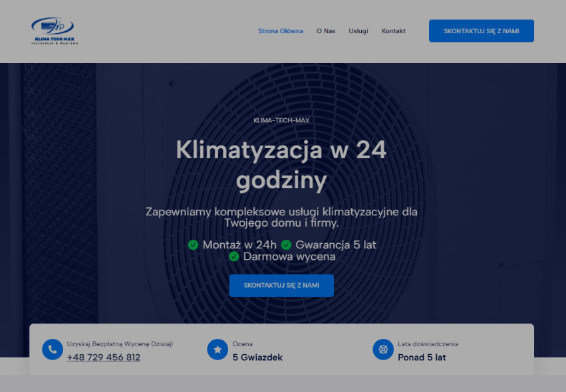Select Usługi in the navigation bar
This screenshot has width=566, height=392.
click(x=358, y=31)
